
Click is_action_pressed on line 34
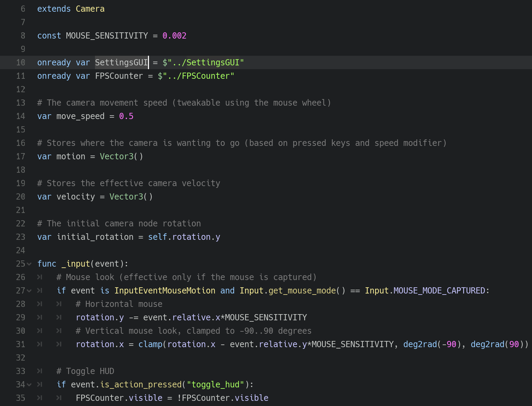click(141, 385)
